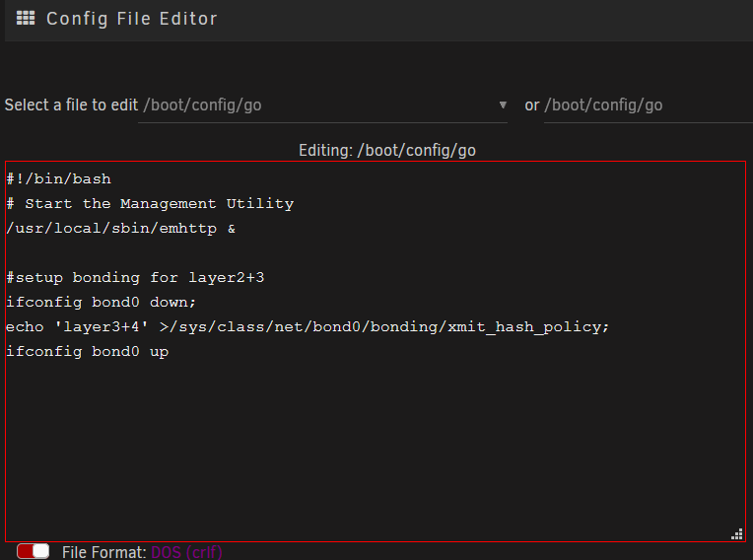Click the echo 'layer3+4' xmit_hash_policy line
Image resolution: width=753 pixels, height=560 pixels.
(308, 327)
